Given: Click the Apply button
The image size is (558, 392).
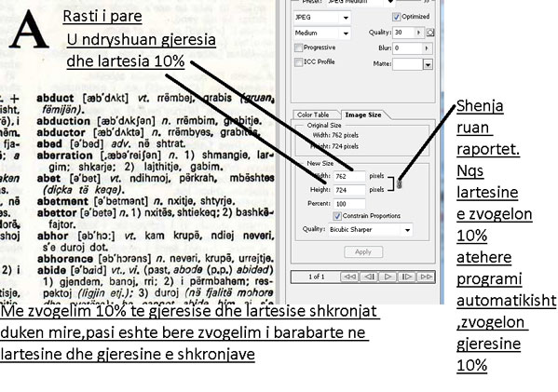Looking at the screenshot, I should [363, 251].
